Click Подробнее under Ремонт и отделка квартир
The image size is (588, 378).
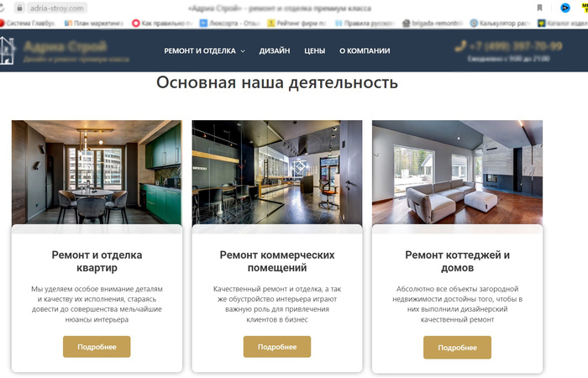[x=97, y=347]
